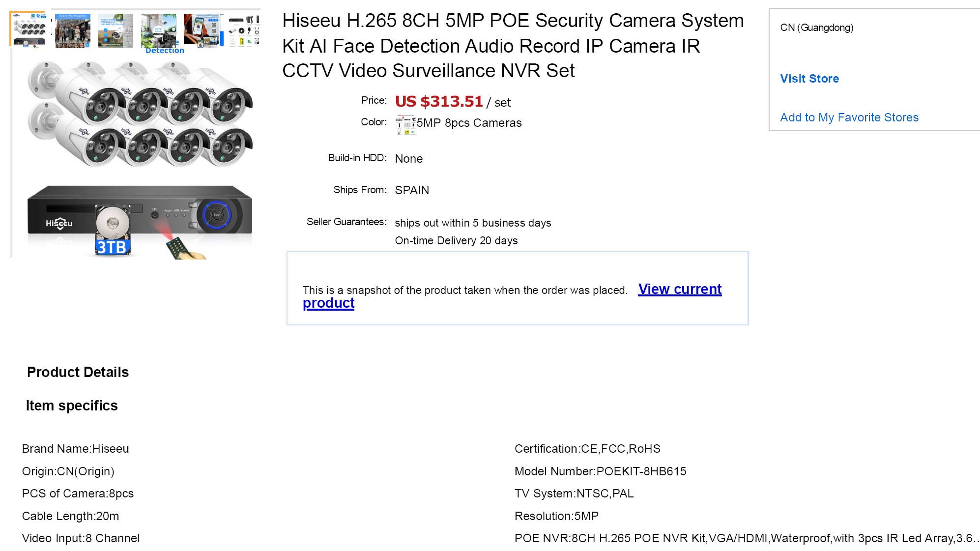The width and height of the screenshot is (980, 551).
Task: Click the 3TB hard drive badge on image
Action: (112, 246)
